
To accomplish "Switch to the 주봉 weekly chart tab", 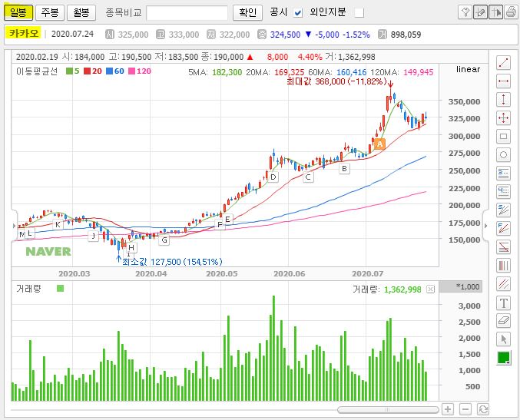I will coord(50,12).
